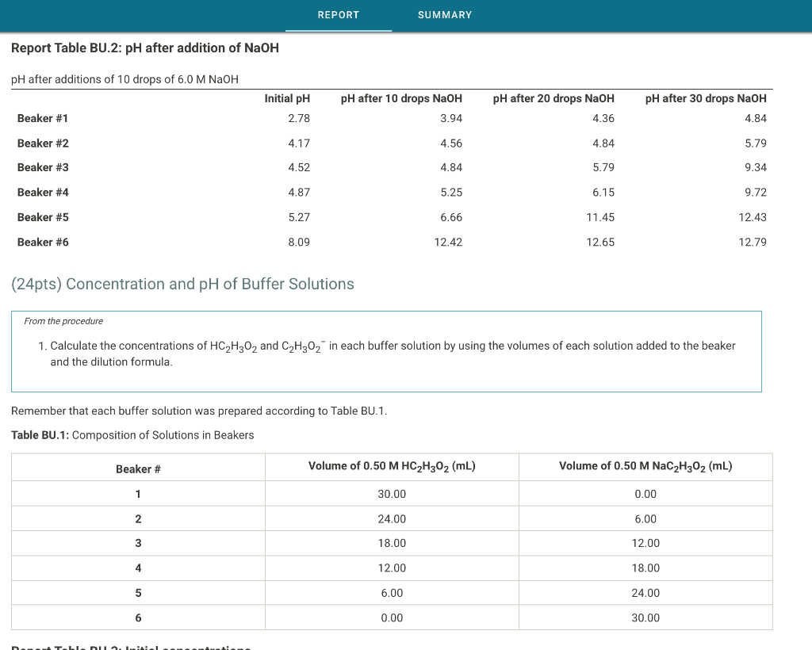This screenshot has height=650, width=812.
Task: Click the Beaker #4 Initial pH value 4.87
Action: tap(300, 192)
